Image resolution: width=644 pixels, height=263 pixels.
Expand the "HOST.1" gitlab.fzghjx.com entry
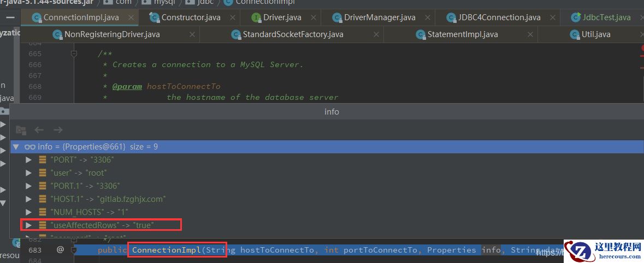tap(29, 199)
